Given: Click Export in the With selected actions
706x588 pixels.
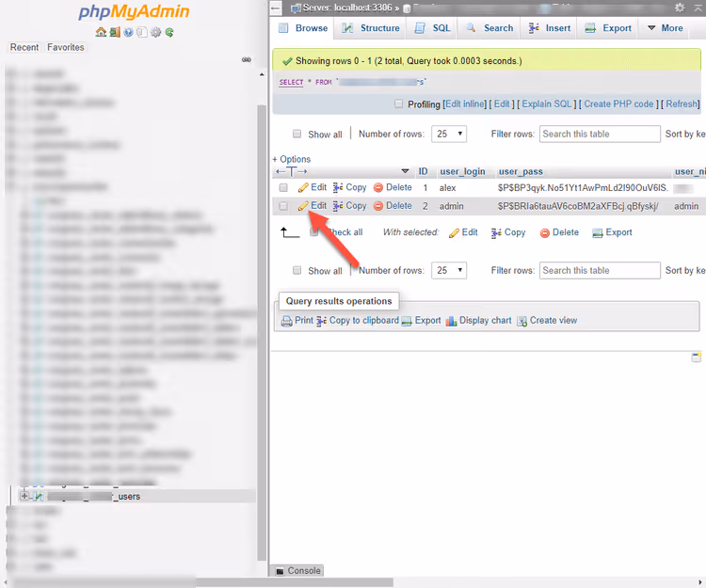Looking at the screenshot, I should click(612, 232).
